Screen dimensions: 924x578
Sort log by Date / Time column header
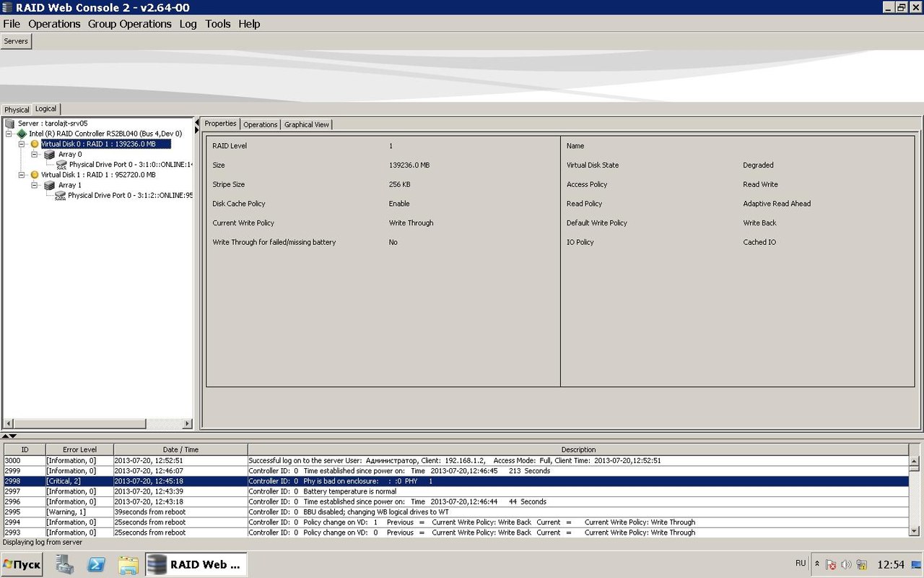(x=180, y=449)
